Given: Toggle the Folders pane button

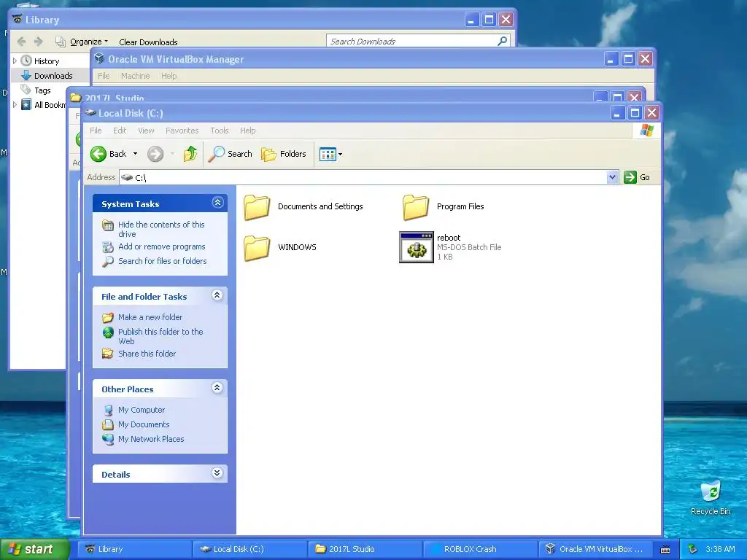Looking at the screenshot, I should (x=284, y=154).
